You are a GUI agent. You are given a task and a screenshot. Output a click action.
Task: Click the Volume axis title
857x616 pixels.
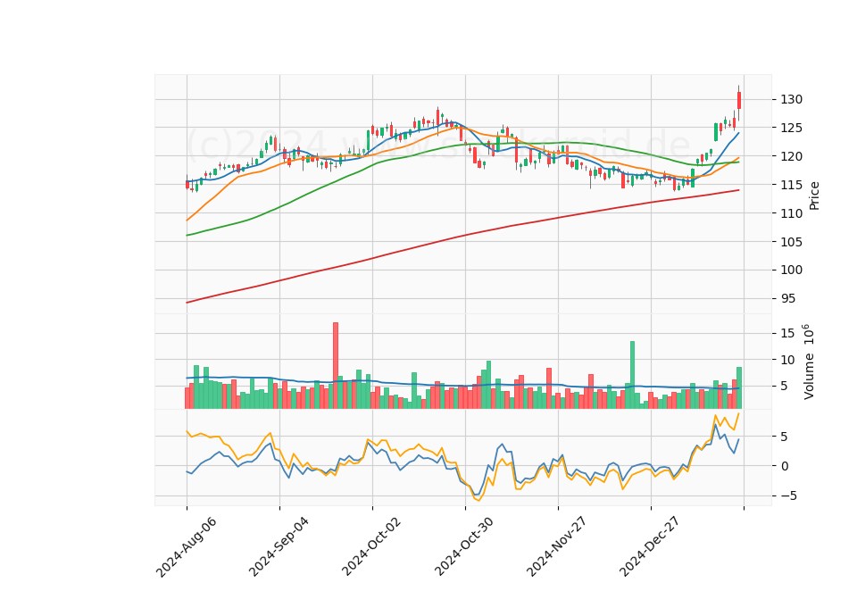point(809,362)
